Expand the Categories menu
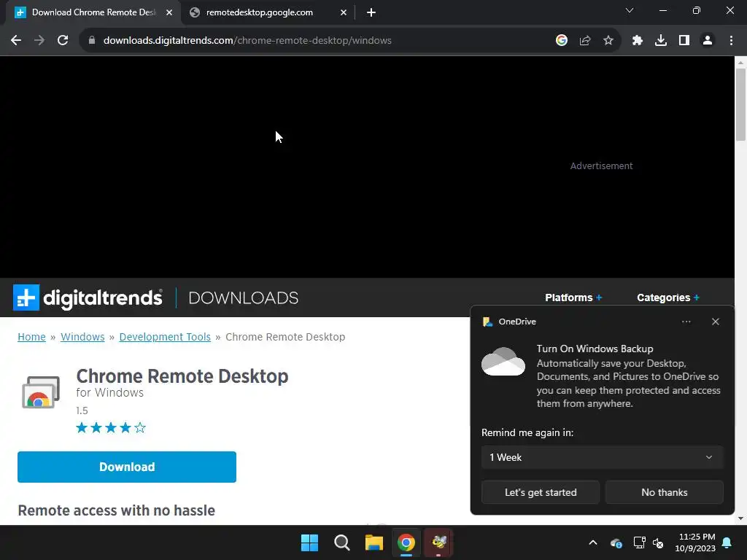The height and width of the screenshot is (560, 747). [668, 297]
